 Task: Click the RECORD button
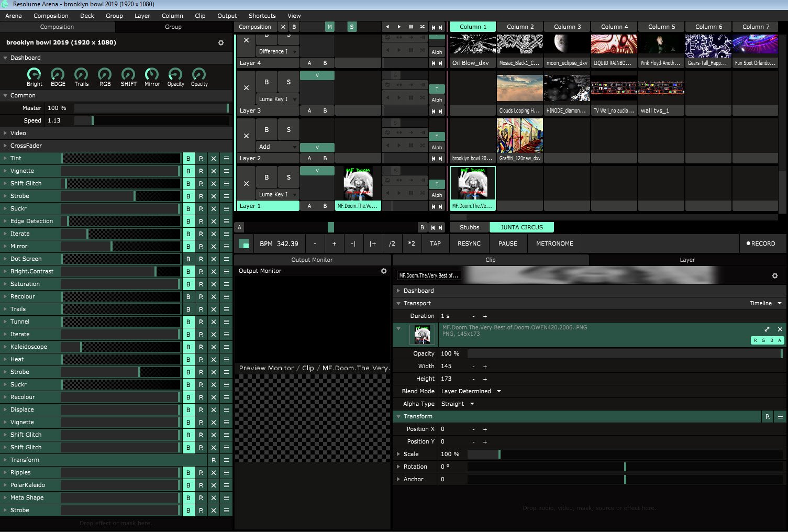[x=760, y=243]
